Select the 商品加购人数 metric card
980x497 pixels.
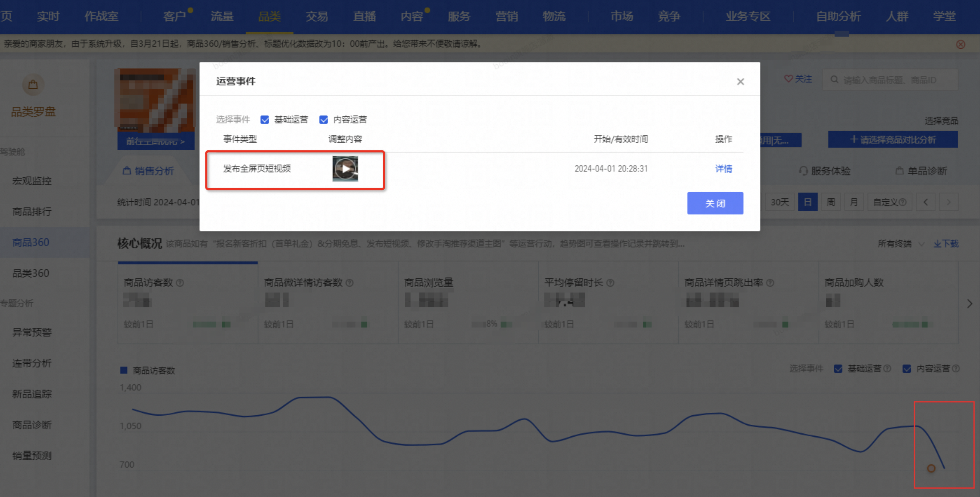(x=888, y=303)
